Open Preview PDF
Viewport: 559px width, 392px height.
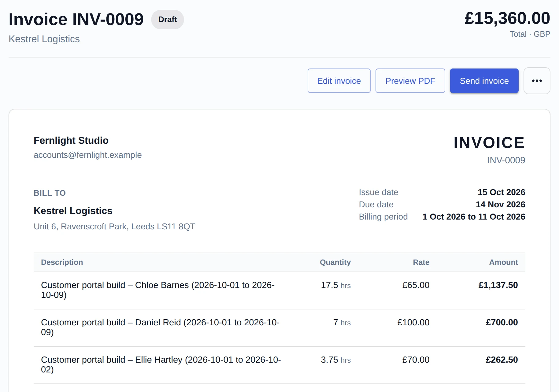coord(410,81)
